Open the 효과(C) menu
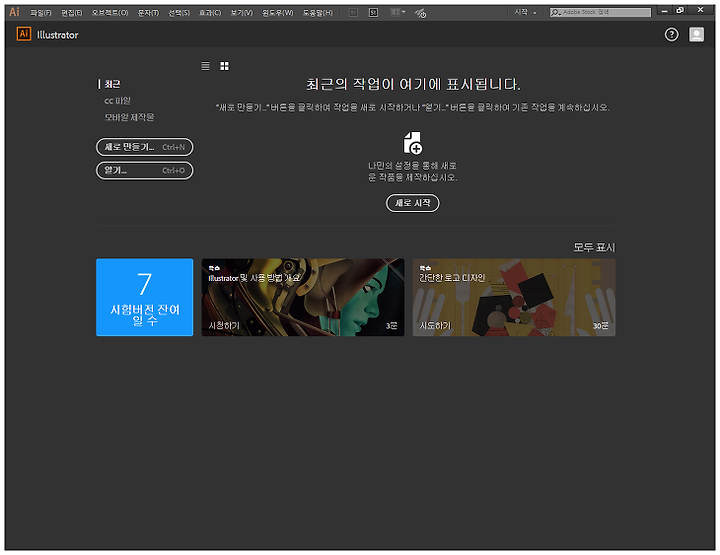Viewport: 720px width, 555px height. pos(210,13)
